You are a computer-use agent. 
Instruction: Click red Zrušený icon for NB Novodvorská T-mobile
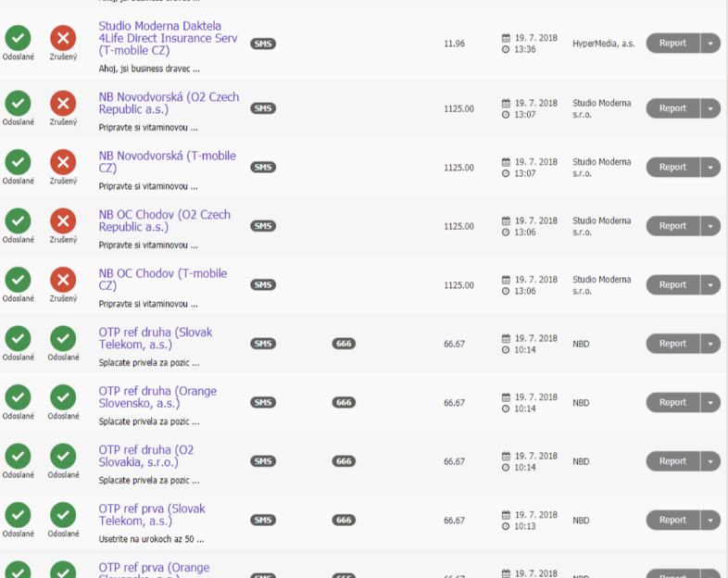[63, 162]
